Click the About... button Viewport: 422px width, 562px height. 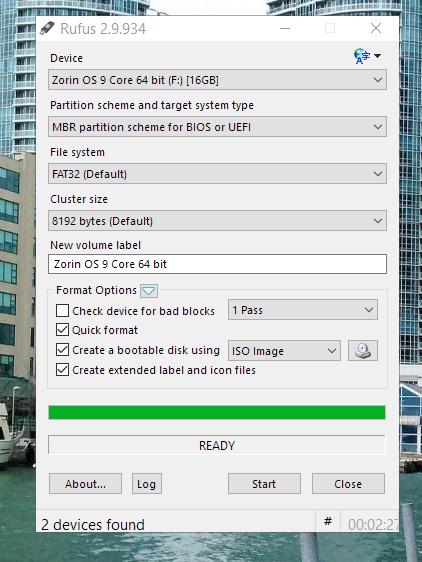click(x=85, y=484)
